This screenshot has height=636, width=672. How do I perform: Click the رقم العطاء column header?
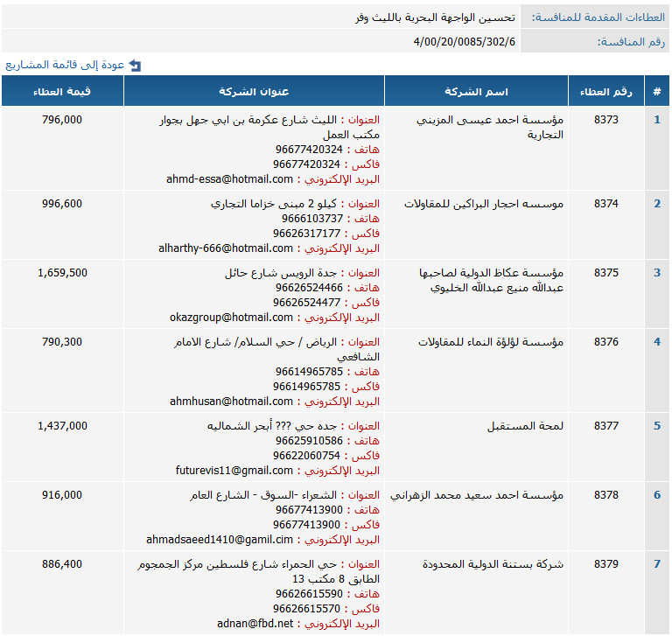pos(605,92)
